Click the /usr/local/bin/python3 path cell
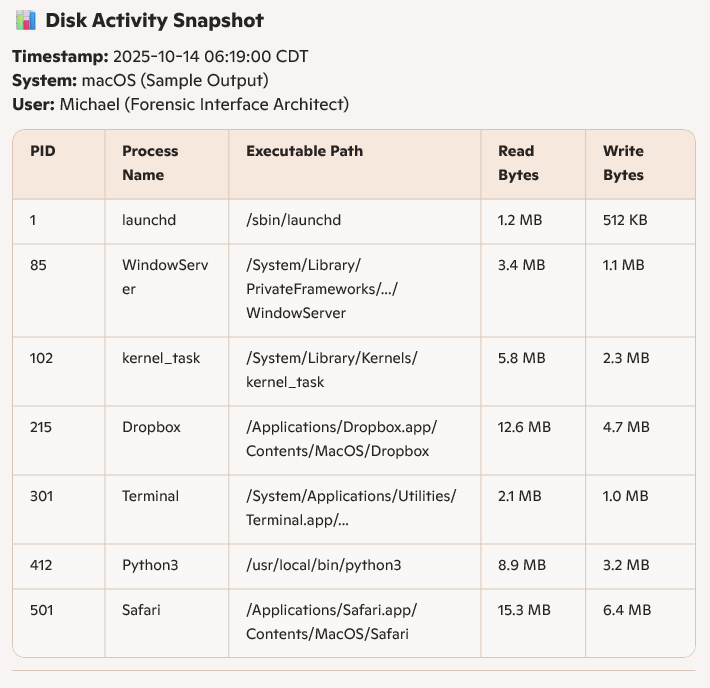 pos(323,565)
